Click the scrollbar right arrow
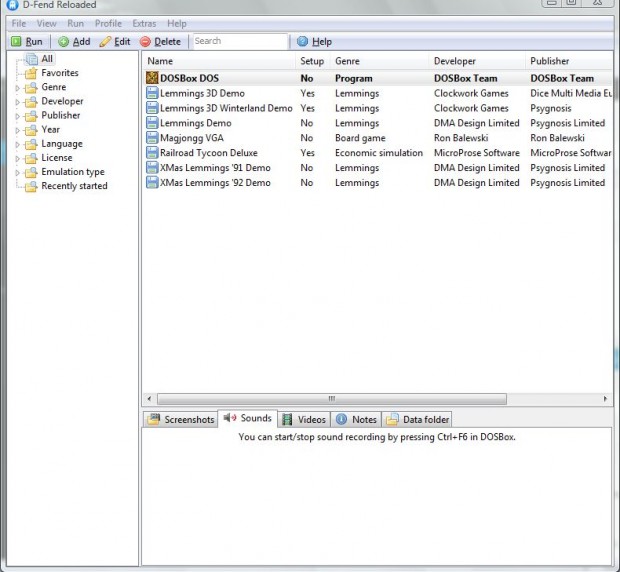This screenshot has height=572, width=620. point(605,398)
